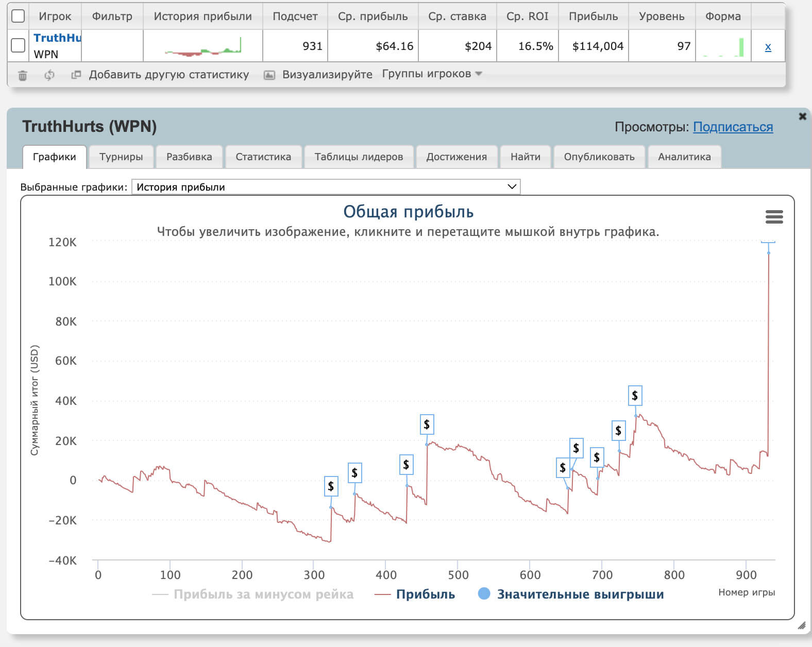Click the Visualize picture icon

(269, 75)
